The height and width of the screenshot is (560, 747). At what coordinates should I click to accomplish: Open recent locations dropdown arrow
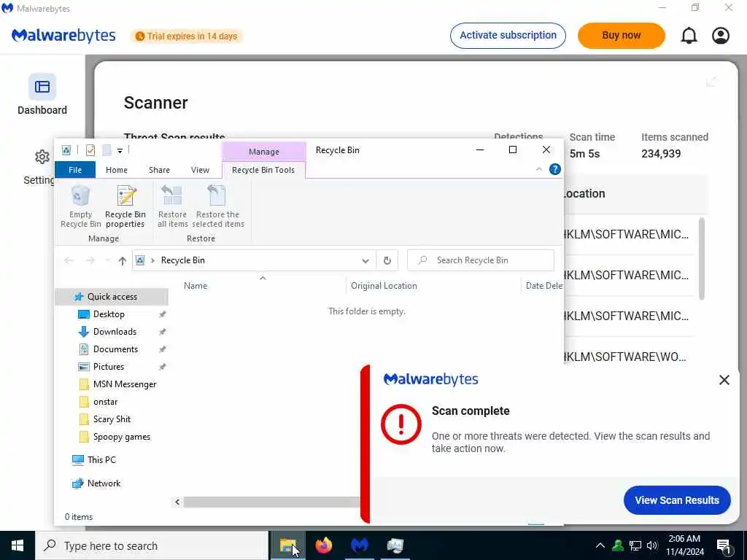tap(108, 260)
